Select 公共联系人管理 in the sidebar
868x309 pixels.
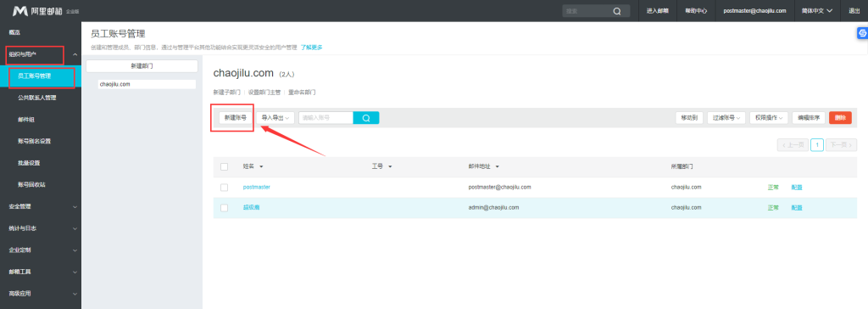pyautogui.click(x=36, y=98)
